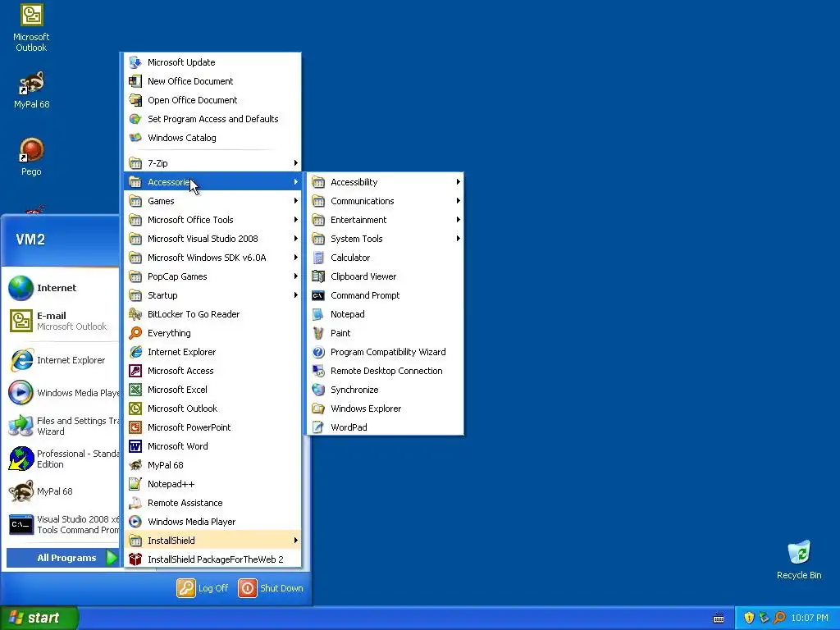The width and height of the screenshot is (840, 630).
Task: Launch MyPal 68 from All Programs list
Action: 212,465
